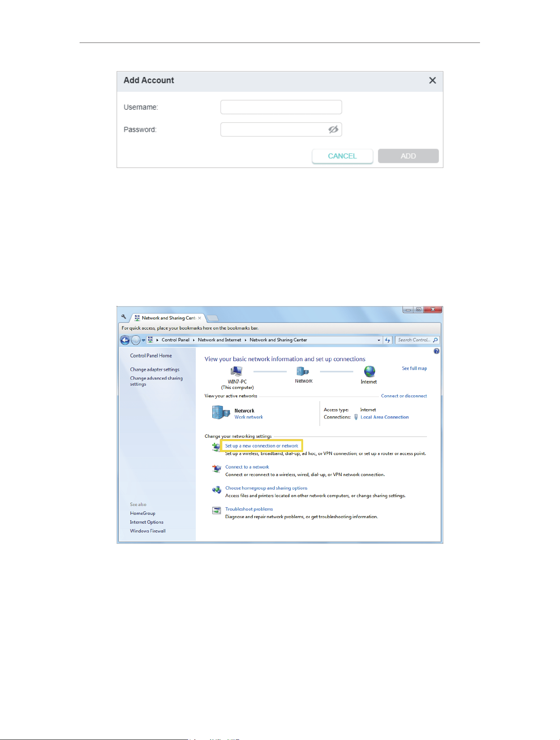
Task: Click 'View your active networks' text
Action: [x=231, y=396]
